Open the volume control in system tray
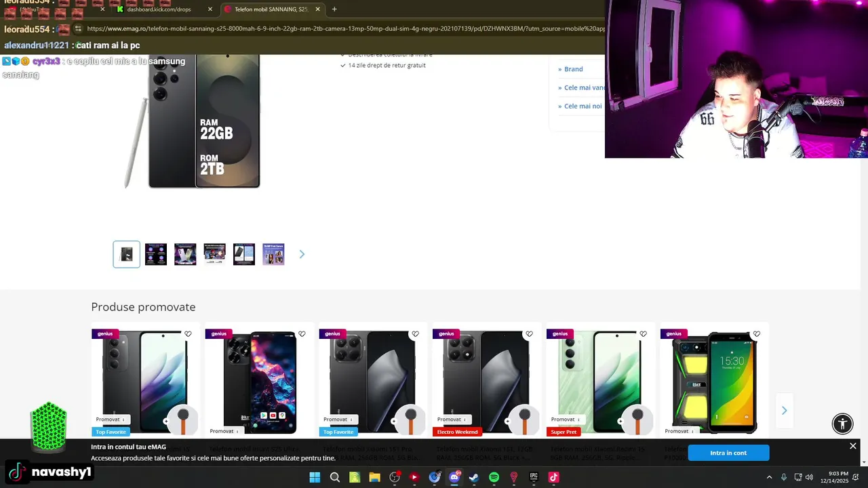This screenshot has height=488, width=868. click(x=809, y=477)
